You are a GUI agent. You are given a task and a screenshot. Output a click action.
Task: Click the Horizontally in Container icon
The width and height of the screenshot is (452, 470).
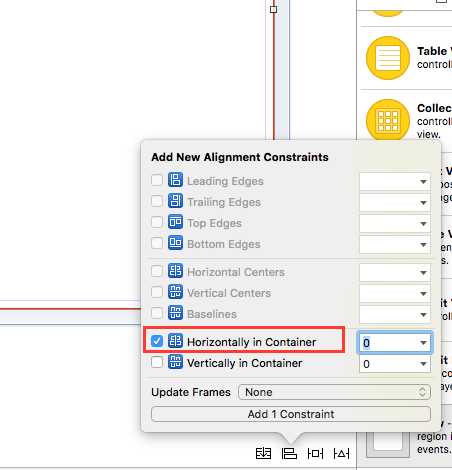click(x=175, y=341)
